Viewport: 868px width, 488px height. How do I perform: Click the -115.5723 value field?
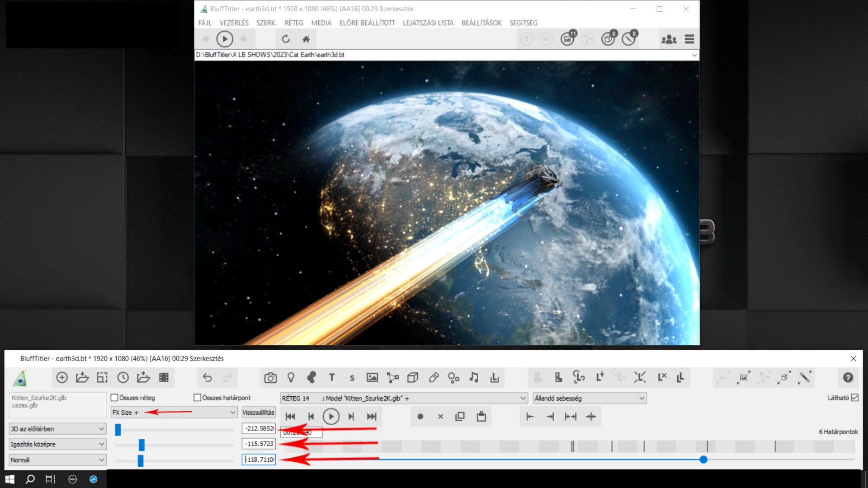pyautogui.click(x=259, y=444)
